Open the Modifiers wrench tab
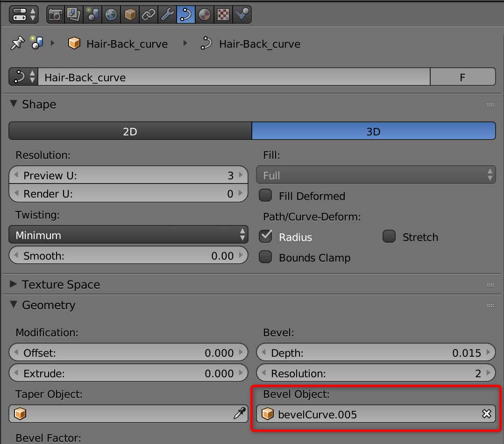The image size is (504, 444). 167,14
